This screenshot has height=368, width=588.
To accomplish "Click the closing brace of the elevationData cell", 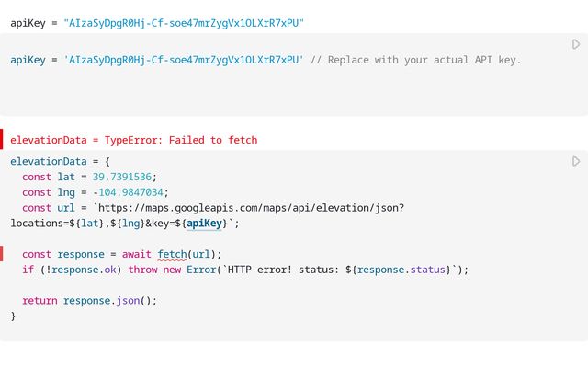I will pyautogui.click(x=13, y=316).
